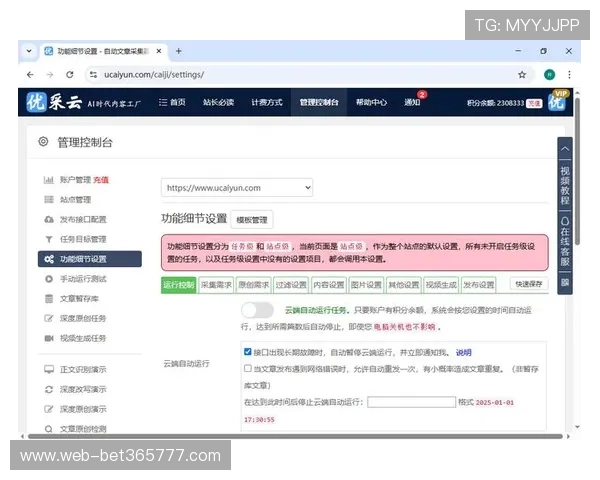Screen dimensions: 600x480
Task: Click the browser forward arrow
Action: 50,75
